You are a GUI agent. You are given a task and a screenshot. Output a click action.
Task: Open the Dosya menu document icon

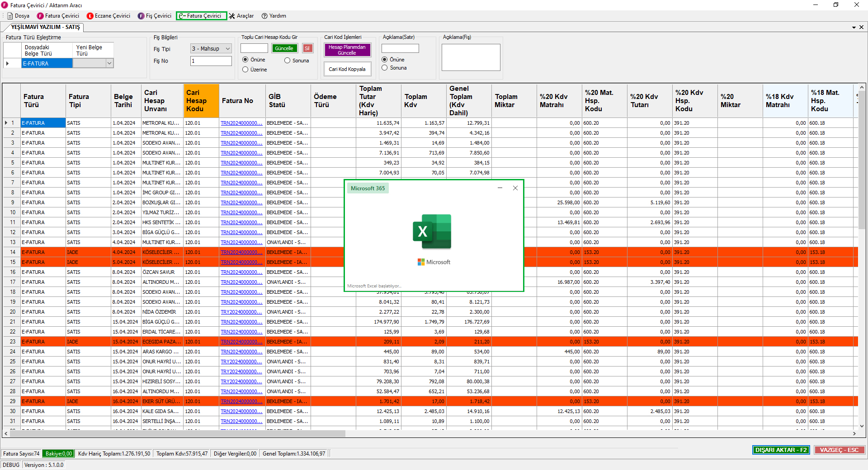10,16
